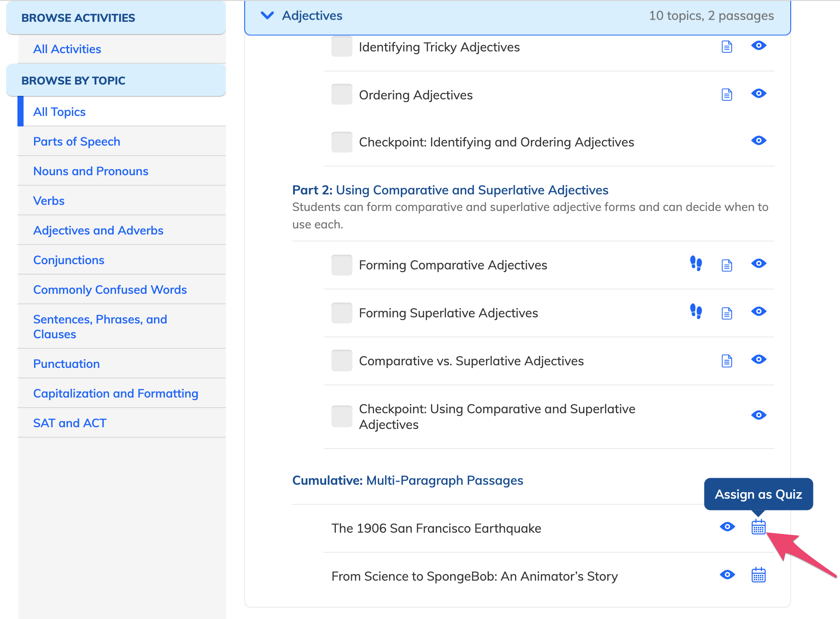Open lesson document for Forming Superlative Adjectives
This screenshot has height=619, width=840.
(x=727, y=313)
